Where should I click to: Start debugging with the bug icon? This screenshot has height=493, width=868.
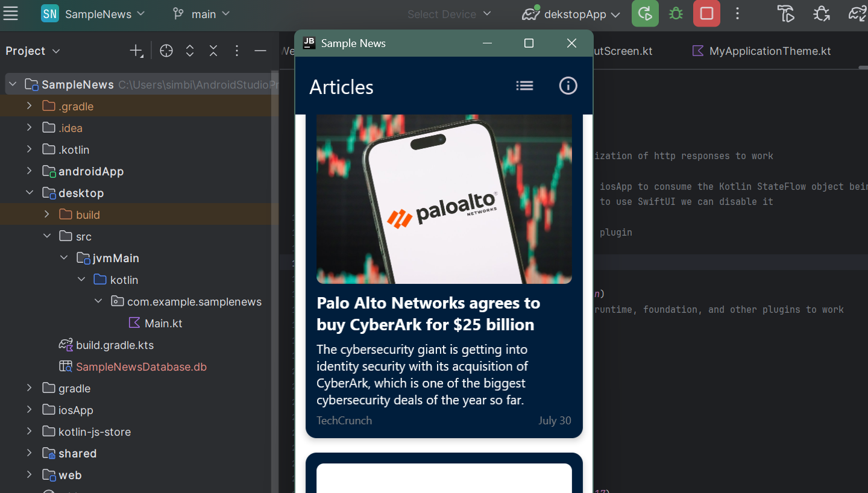pos(675,13)
